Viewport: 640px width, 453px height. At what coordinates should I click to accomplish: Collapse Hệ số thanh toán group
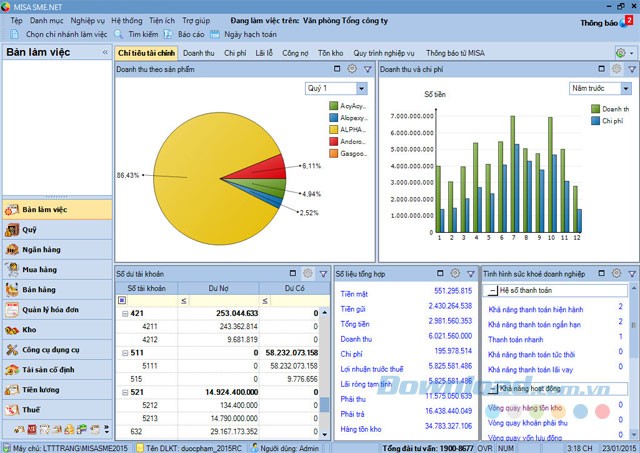(492, 291)
